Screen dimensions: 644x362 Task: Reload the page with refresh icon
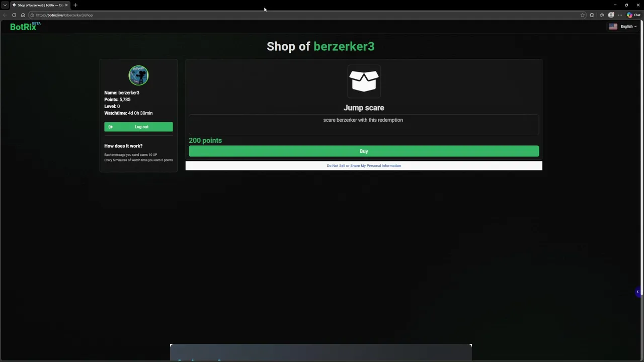point(14,15)
